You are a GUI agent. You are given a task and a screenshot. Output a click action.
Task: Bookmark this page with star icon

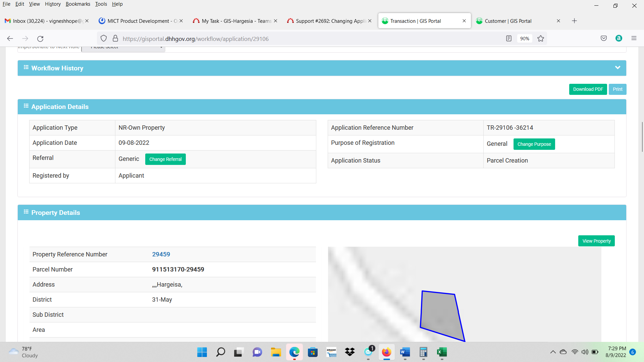tap(541, 39)
